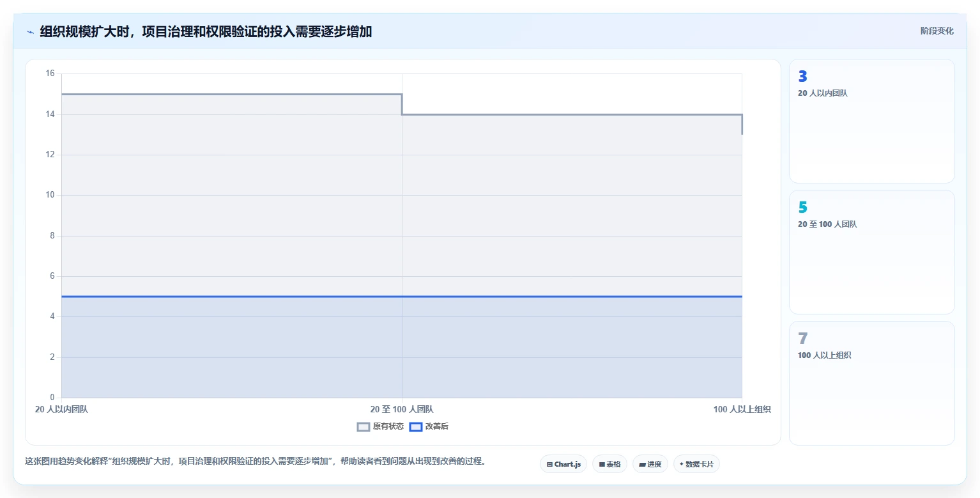Click the number 5 in second card
Screen dimensions: 980x498
point(803,207)
